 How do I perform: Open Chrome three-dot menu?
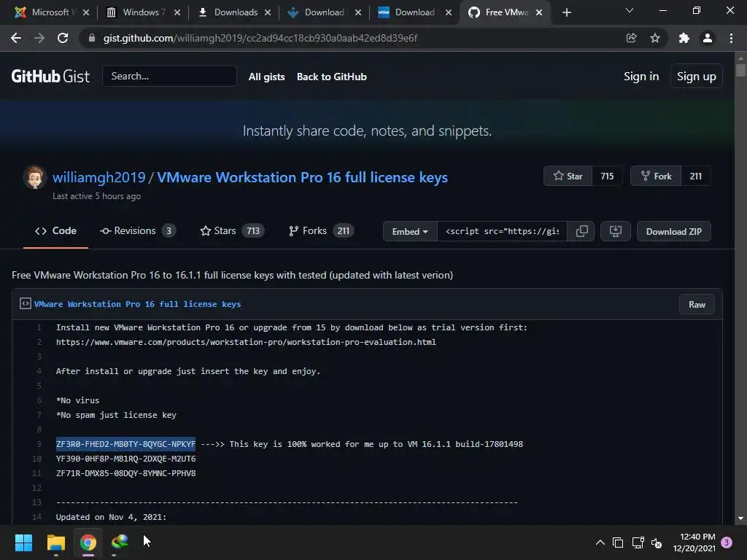coord(731,38)
